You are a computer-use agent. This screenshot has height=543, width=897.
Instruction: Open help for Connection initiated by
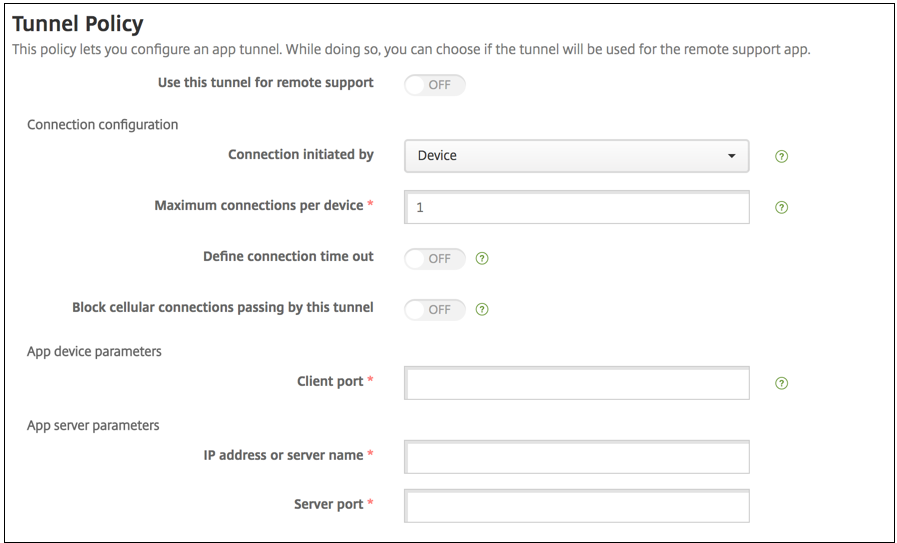coord(782,156)
